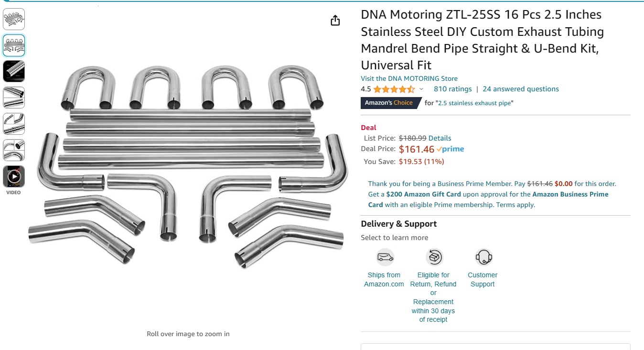The image size is (644, 350).
Task: Select the sixth thumbnail of pipe end
Action: (14, 150)
